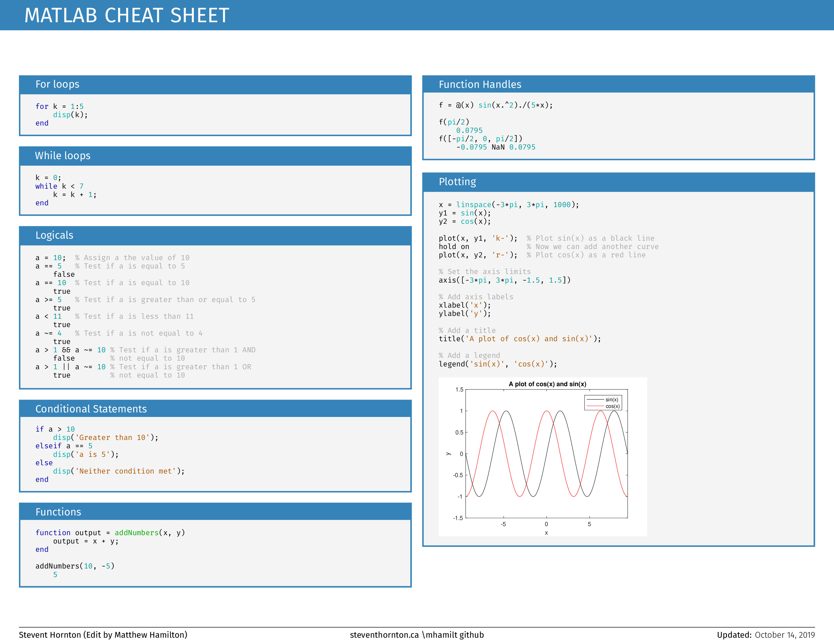Screen dimensions: 834x644
Task: Click the Plotting section header
Action: click(x=619, y=182)
